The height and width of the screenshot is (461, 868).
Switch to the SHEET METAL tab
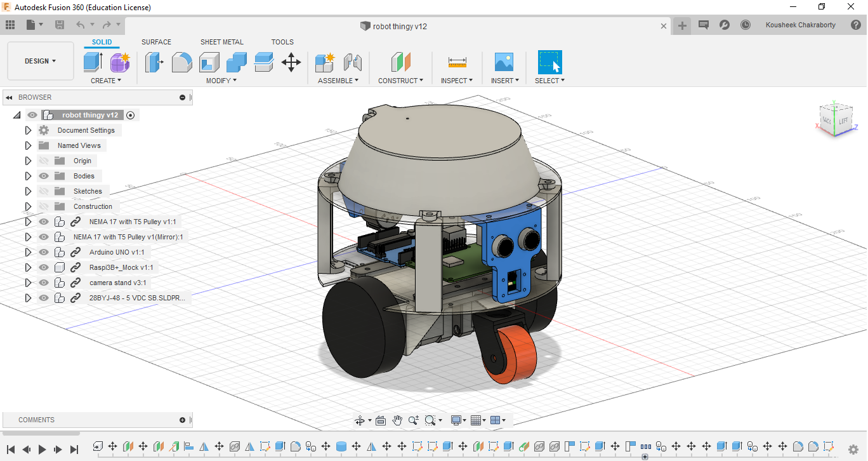point(221,42)
